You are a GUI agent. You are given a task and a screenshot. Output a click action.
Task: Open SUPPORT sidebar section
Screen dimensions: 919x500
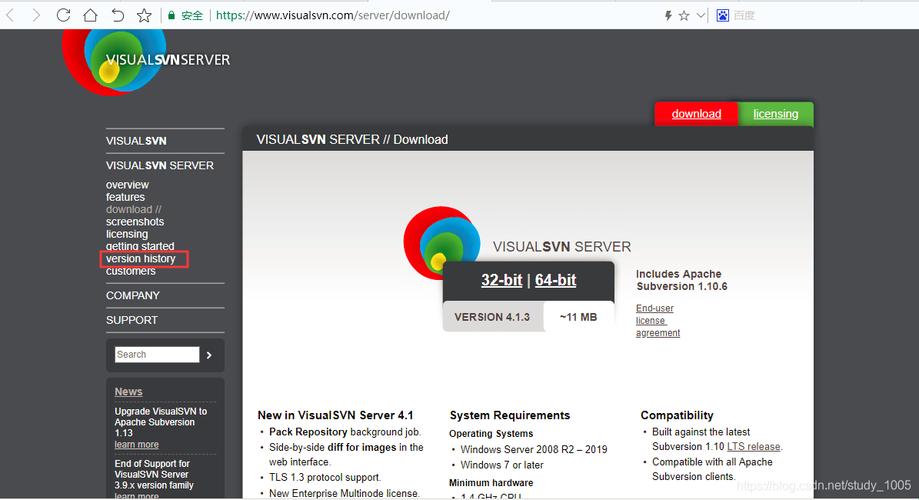pyautogui.click(x=131, y=320)
